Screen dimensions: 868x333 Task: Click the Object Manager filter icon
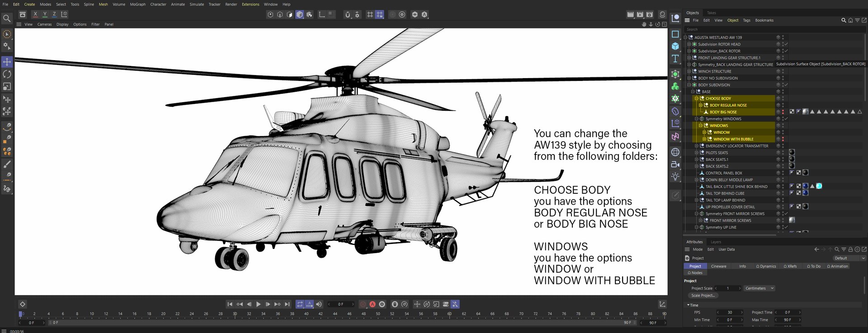coord(857,20)
